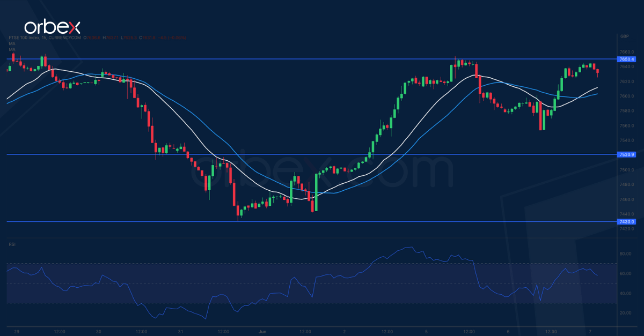
Task: Click the CURRENCYCOM data source label
Action: tap(64, 38)
